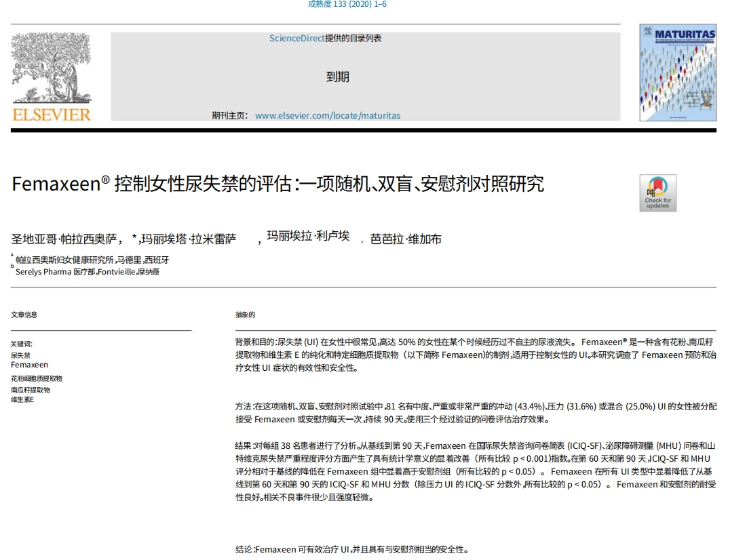Click the journal title 到期
The image size is (747, 560).
338,77
